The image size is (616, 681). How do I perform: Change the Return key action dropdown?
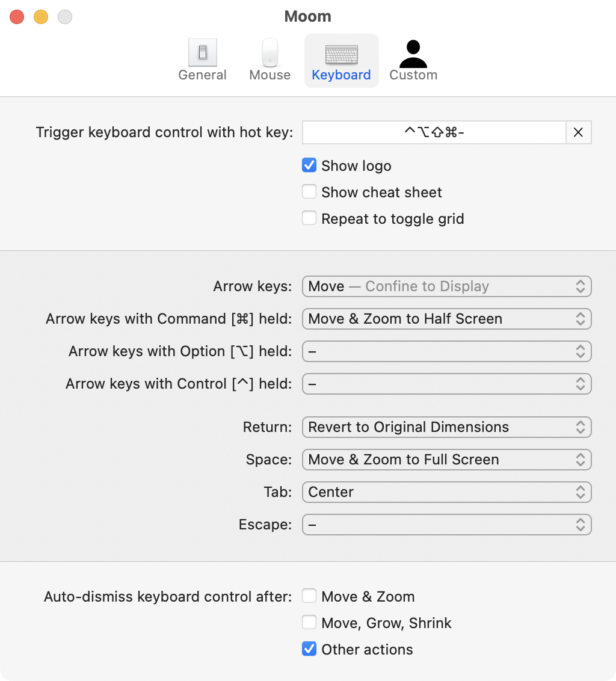pyautogui.click(x=446, y=427)
